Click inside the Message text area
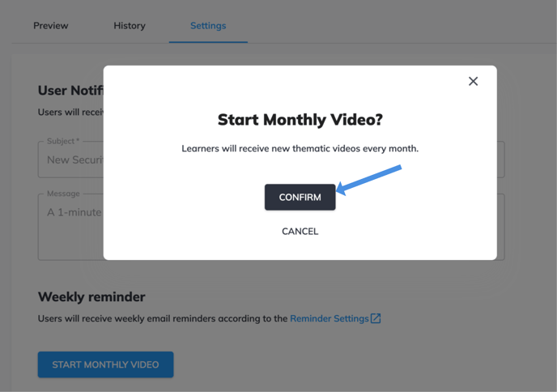The image size is (557, 392). 71,231
